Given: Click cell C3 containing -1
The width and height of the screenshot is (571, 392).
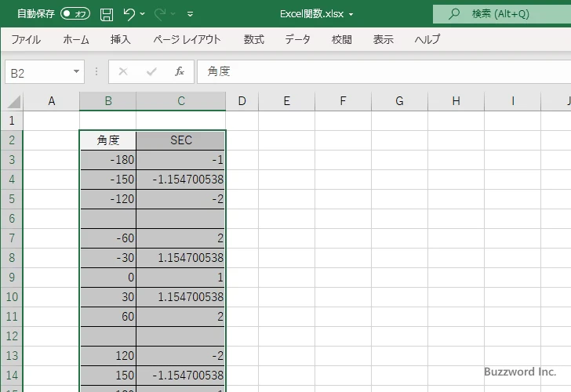Looking at the screenshot, I should (181, 160).
